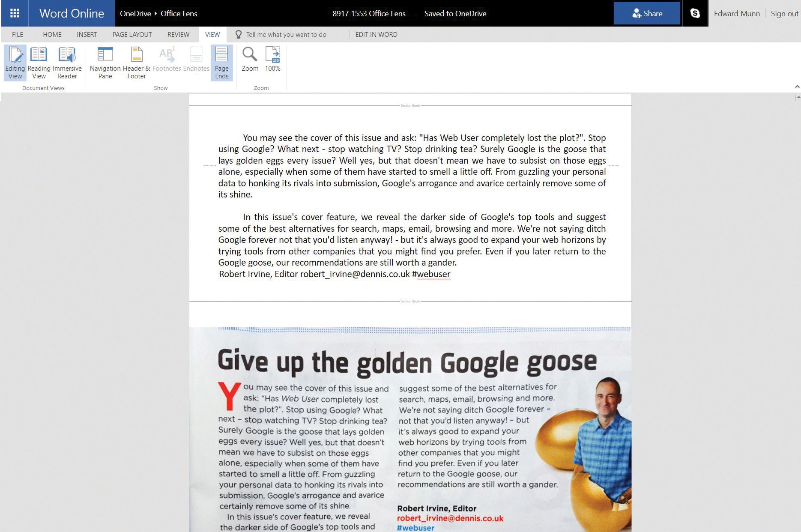Image resolution: width=801 pixels, height=532 pixels.
Task: Type in Tell me what you want to do box
Action: pyautogui.click(x=286, y=34)
